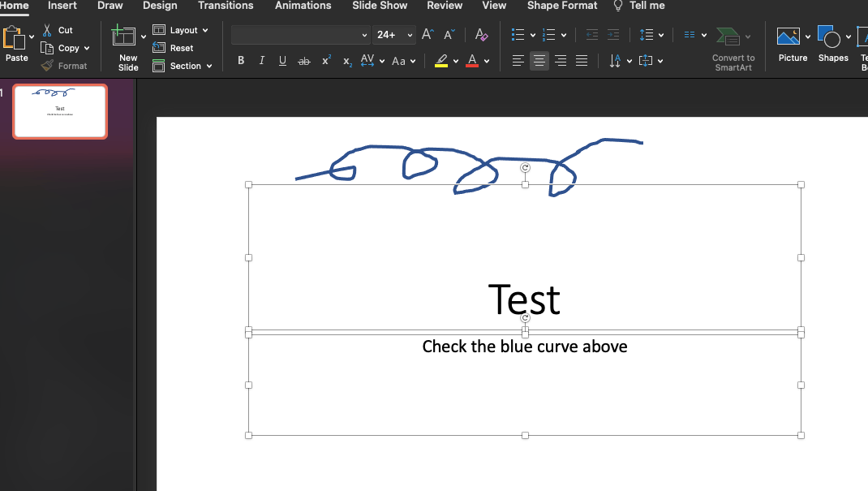Clear all formatting eraser icon
This screenshot has height=491, width=868.
(481, 34)
